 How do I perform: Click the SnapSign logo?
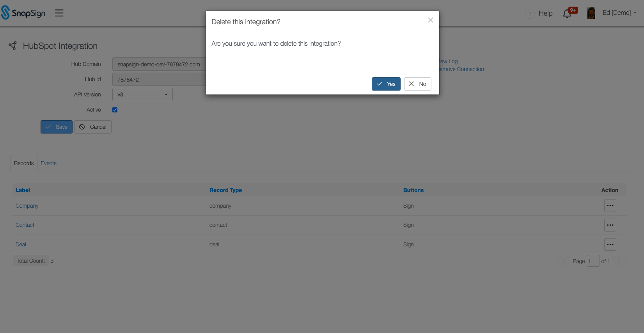click(x=23, y=13)
